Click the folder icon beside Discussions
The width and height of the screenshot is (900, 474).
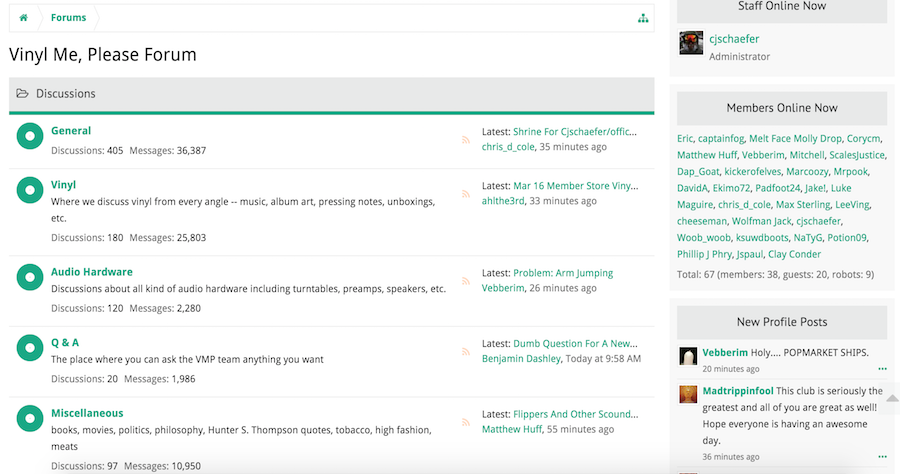(x=22, y=94)
